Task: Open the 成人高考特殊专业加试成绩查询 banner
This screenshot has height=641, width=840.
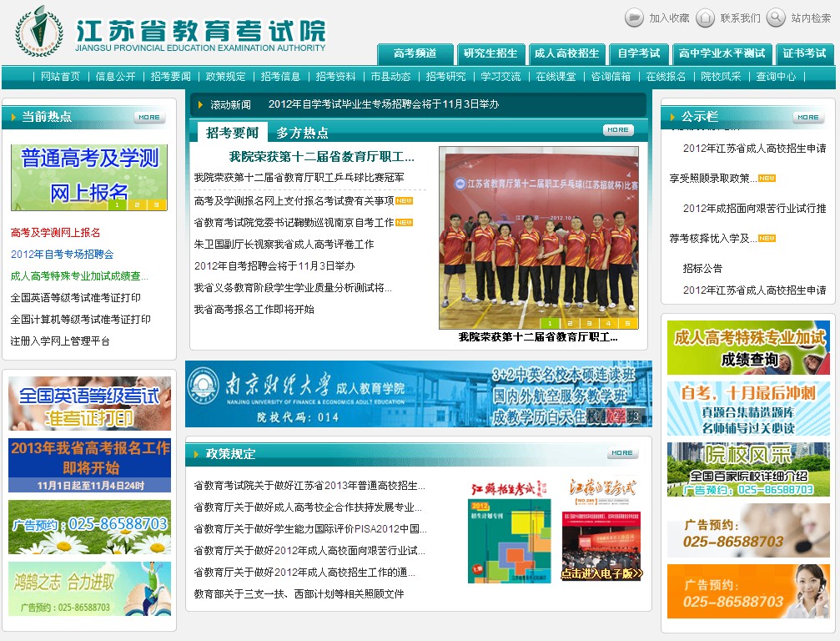Action: (x=748, y=347)
